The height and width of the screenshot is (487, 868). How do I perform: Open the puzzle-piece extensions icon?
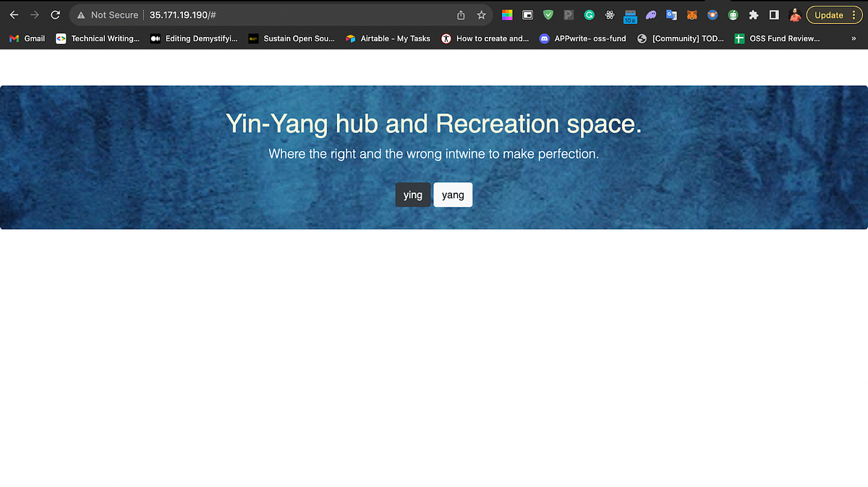coord(754,14)
